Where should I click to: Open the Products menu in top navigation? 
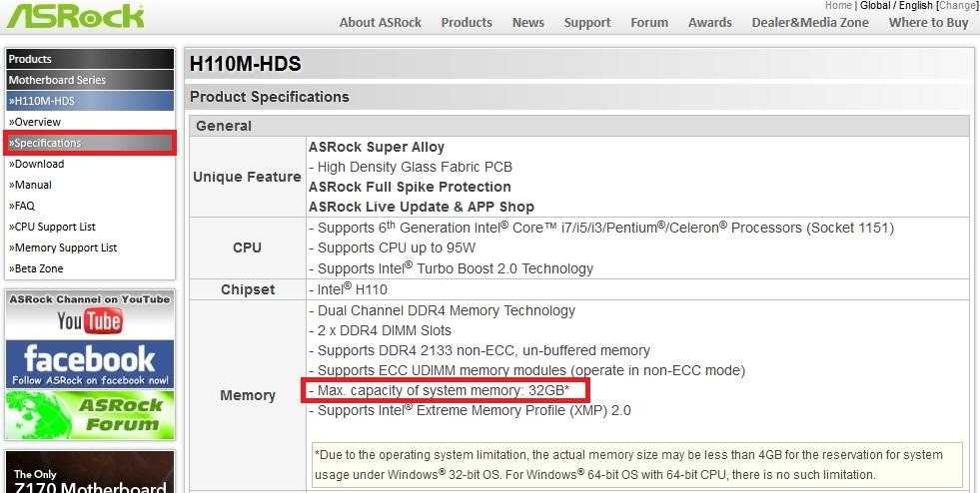click(467, 22)
